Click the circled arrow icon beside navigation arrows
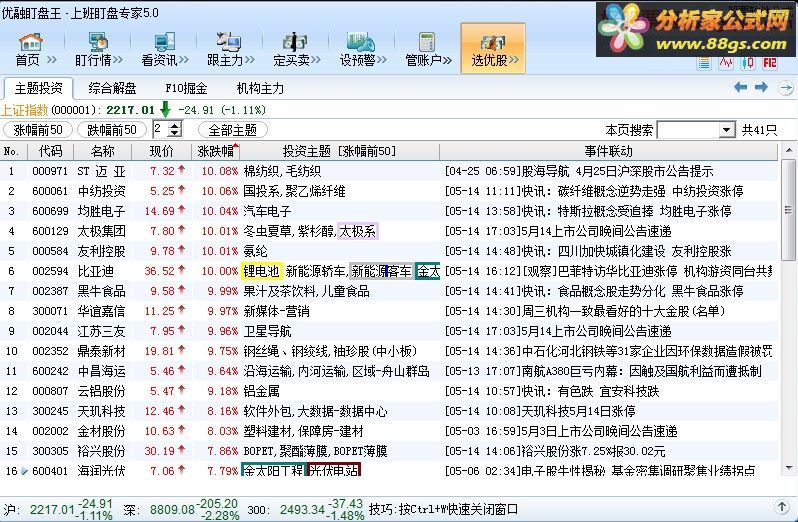The height and width of the screenshot is (522, 798). point(786,88)
